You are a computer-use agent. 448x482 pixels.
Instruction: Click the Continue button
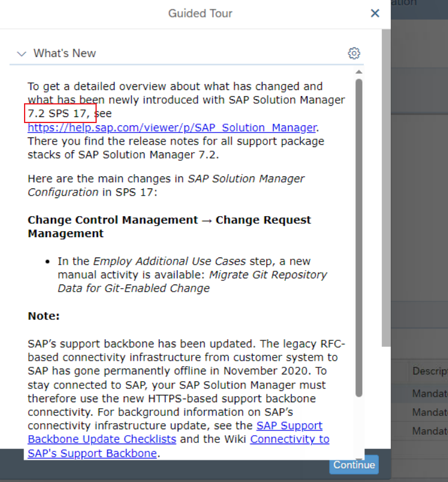pos(354,465)
